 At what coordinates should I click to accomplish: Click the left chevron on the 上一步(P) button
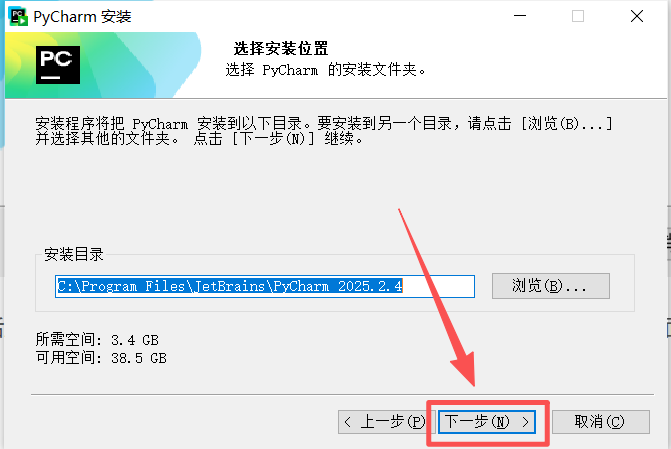347,422
